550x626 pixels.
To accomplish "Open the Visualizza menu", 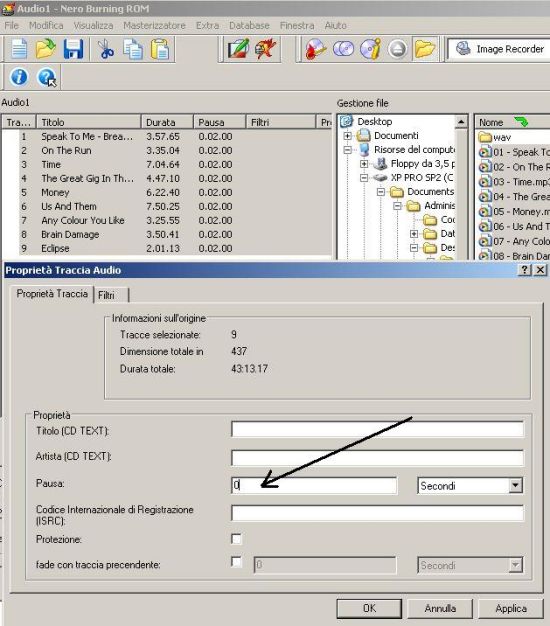I will tap(93, 25).
